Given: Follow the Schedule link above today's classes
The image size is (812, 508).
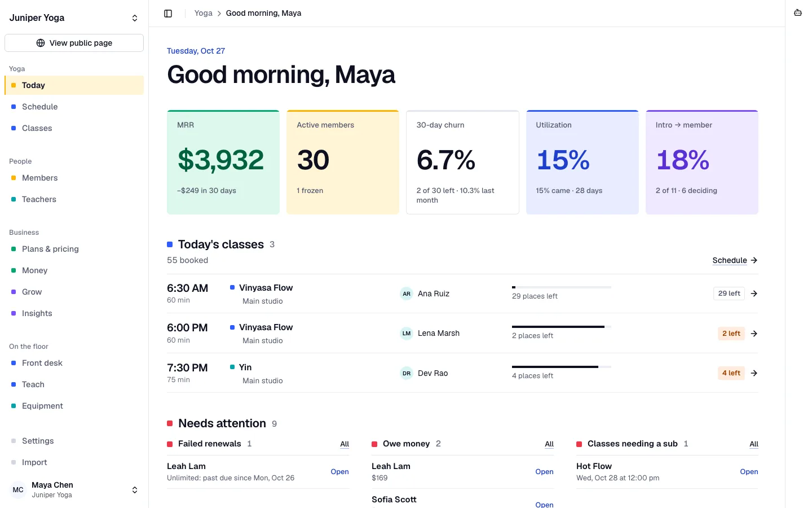Looking at the screenshot, I should pos(735,260).
